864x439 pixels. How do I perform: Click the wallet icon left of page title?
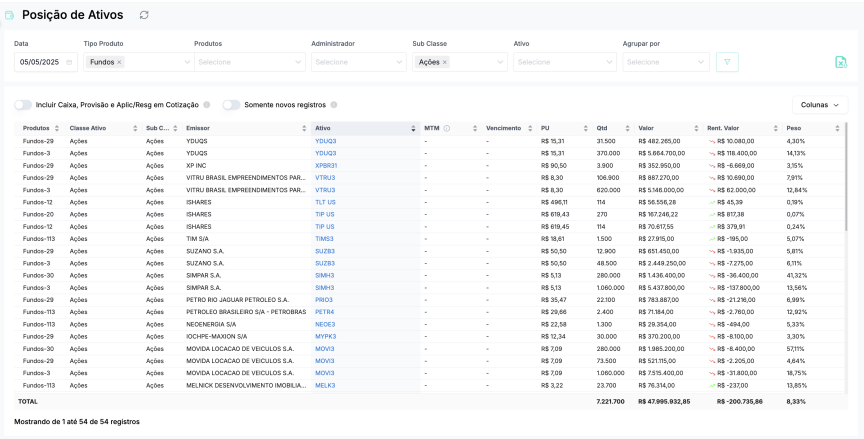[x=9, y=15]
